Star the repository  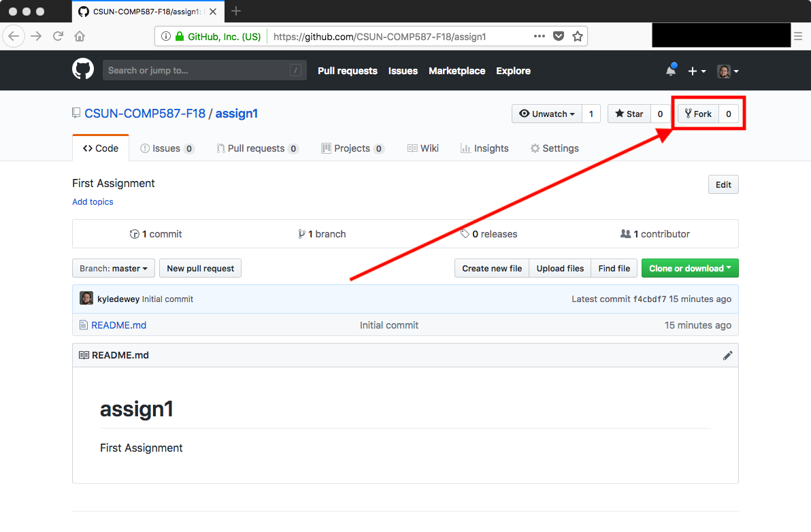click(x=629, y=114)
